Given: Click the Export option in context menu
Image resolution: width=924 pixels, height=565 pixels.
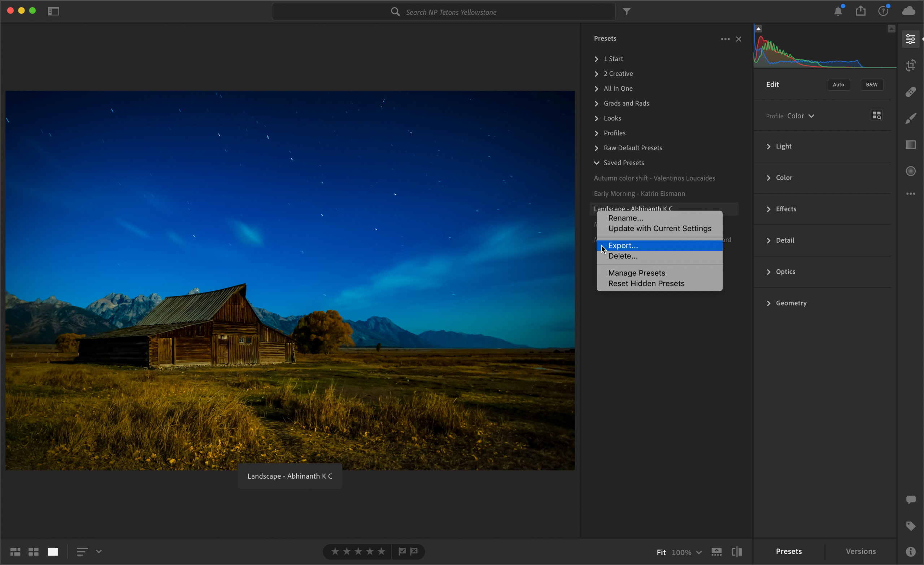Looking at the screenshot, I should (x=622, y=245).
